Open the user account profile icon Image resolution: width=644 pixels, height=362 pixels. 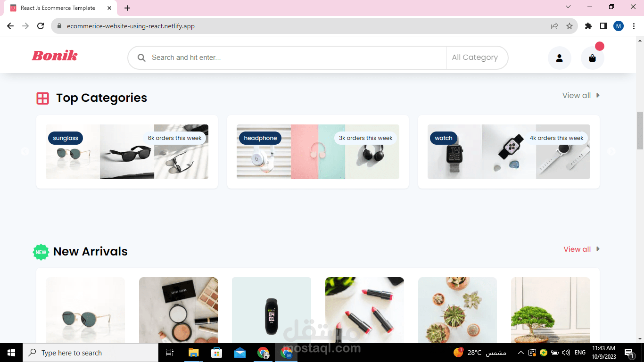[x=559, y=58]
